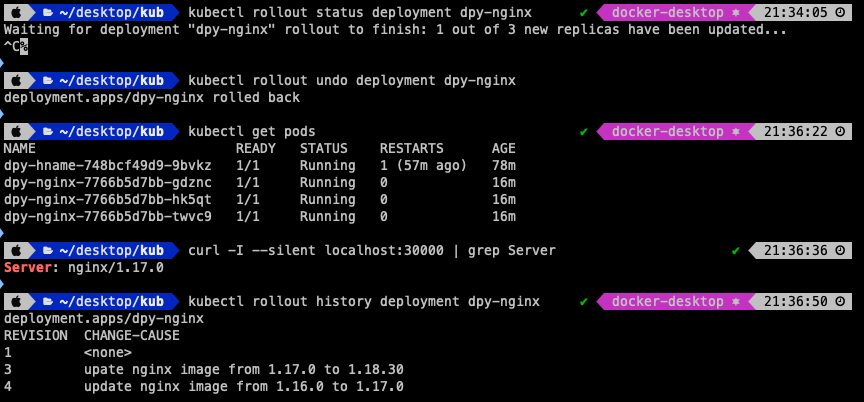Click the 'kubectl get pods' command
864x402 pixels.
coord(252,131)
